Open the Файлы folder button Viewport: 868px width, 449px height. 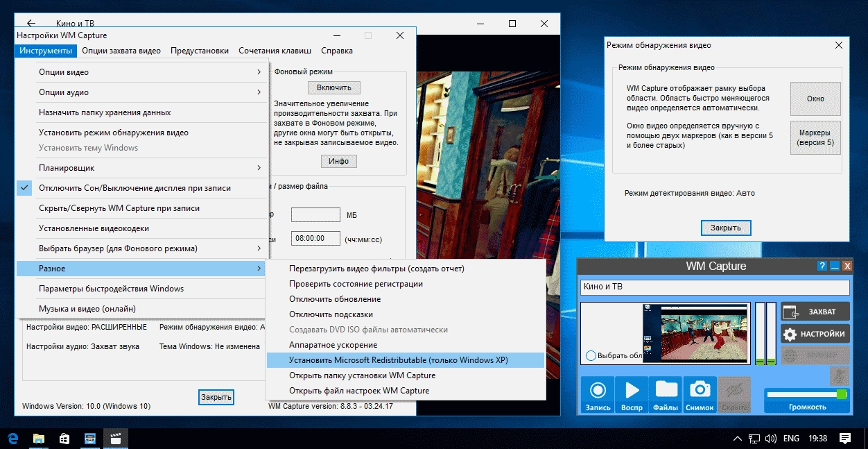click(x=666, y=395)
